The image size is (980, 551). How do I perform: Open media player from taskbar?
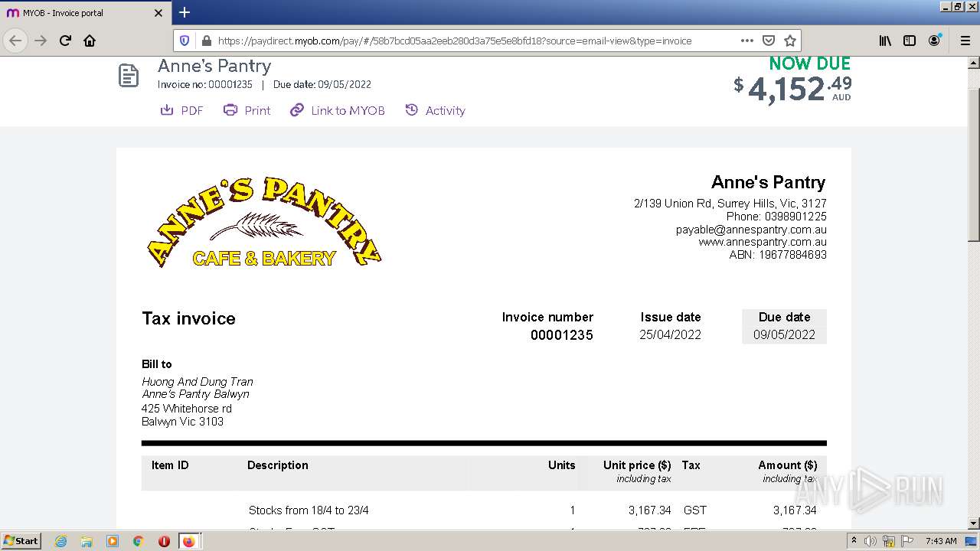(x=113, y=541)
